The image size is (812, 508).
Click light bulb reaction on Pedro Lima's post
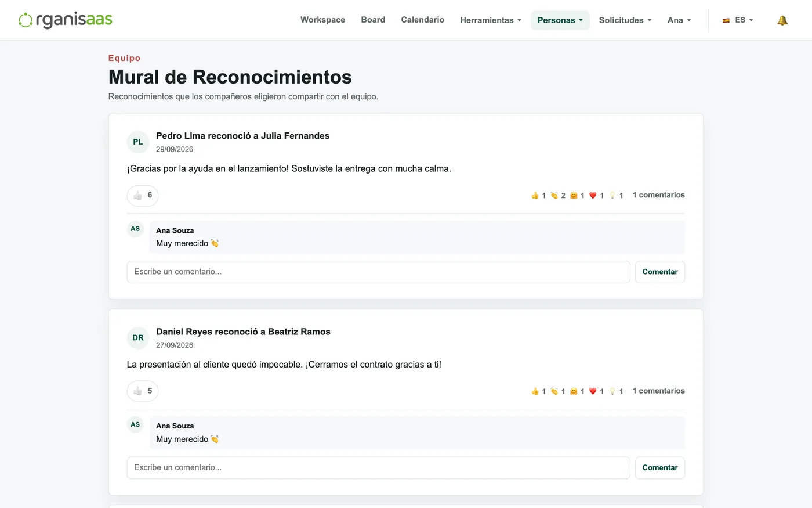pos(616,196)
